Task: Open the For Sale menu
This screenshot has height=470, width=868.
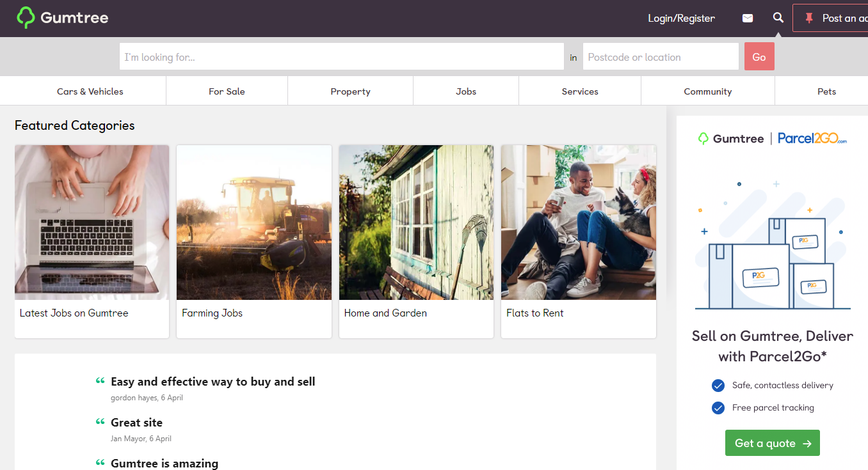Action: coord(227,91)
